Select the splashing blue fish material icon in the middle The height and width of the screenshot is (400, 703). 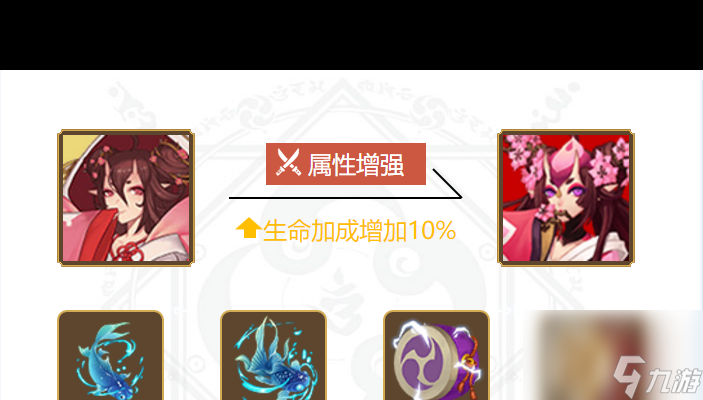pyautogui.click(x=273, y=355)
